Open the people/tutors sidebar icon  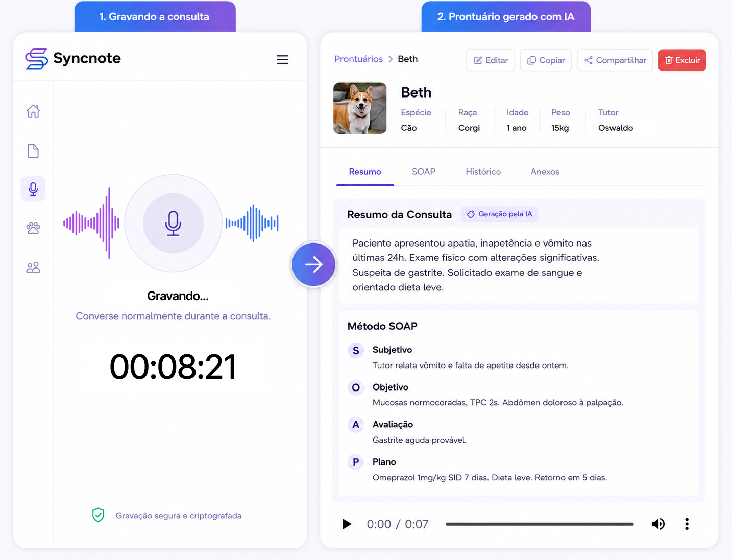pos(33,267)
